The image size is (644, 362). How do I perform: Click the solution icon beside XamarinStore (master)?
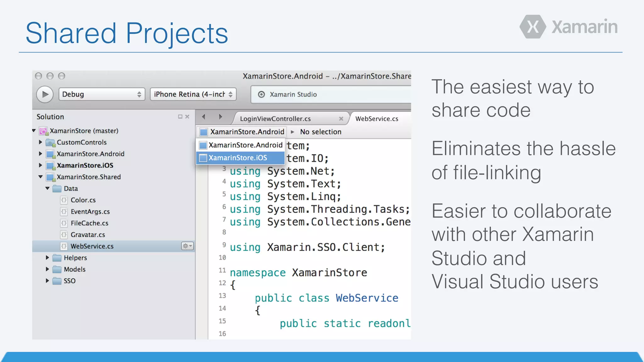tap(43, 131)
